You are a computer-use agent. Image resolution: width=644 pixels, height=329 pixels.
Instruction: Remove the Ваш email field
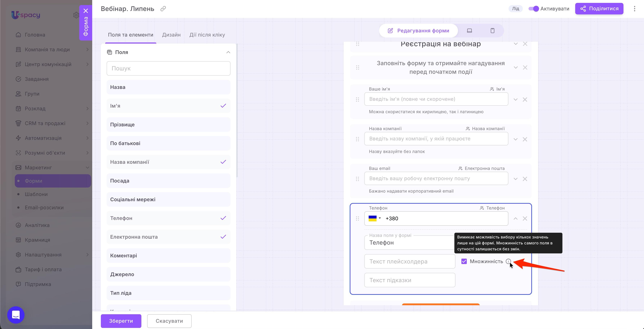(525, 179)
